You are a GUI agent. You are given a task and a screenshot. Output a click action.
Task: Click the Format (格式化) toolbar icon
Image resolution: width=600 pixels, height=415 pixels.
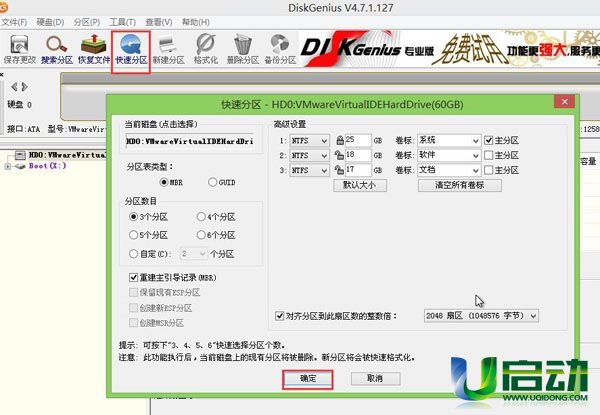205,49
